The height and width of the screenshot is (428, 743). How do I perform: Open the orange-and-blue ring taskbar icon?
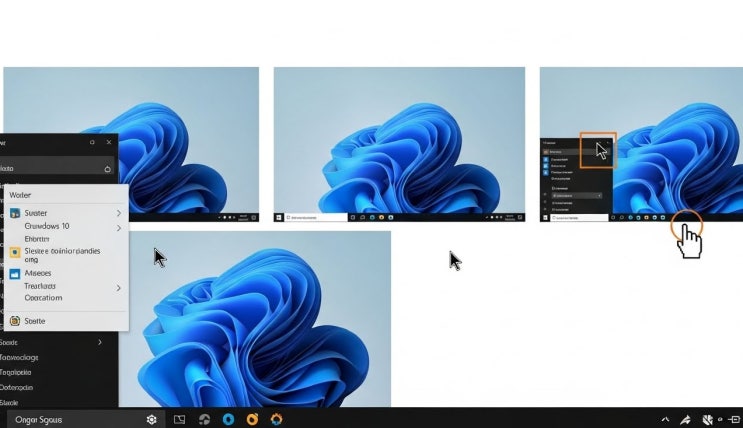tap(276, 419)
